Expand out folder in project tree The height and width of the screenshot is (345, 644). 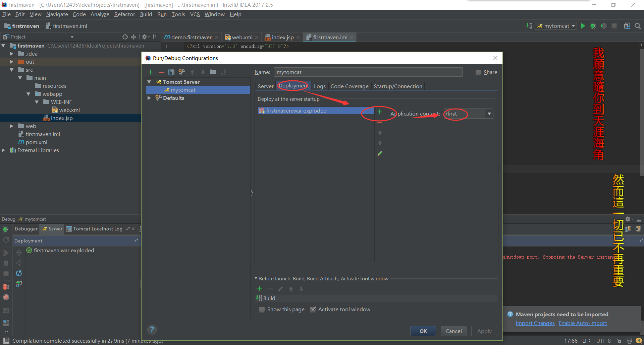pos(11,62)
